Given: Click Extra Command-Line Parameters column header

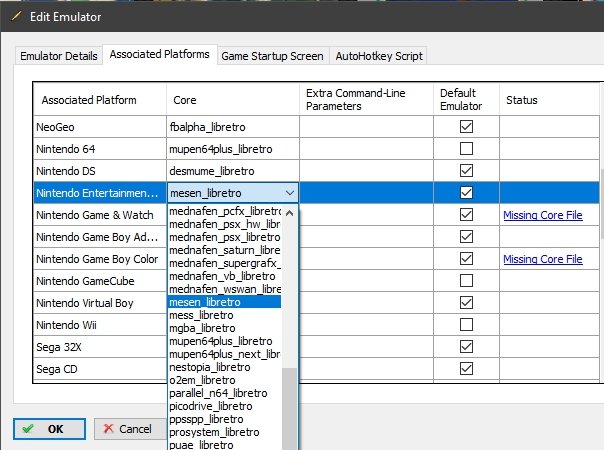Looking at the screenshot, I should tap(366, 99).
